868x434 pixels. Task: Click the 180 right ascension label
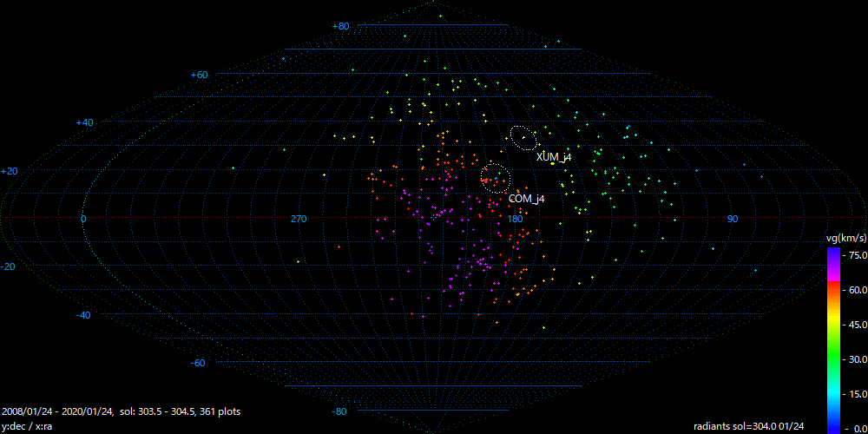coord(515,219)
